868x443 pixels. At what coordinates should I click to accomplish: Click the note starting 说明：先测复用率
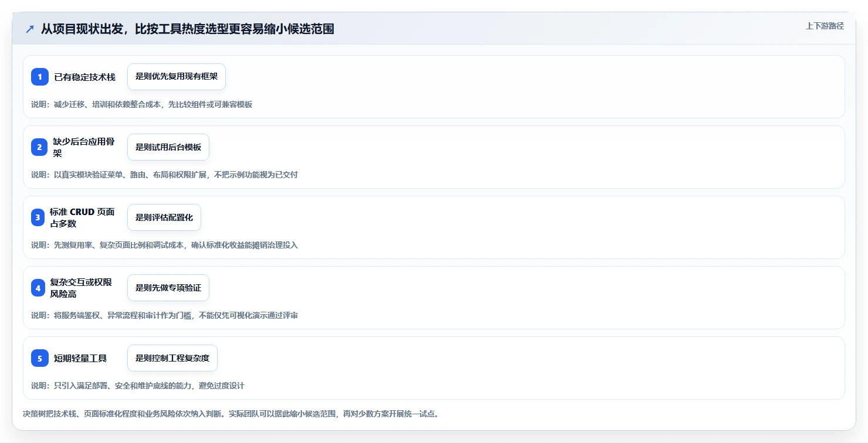pos(164,245)
